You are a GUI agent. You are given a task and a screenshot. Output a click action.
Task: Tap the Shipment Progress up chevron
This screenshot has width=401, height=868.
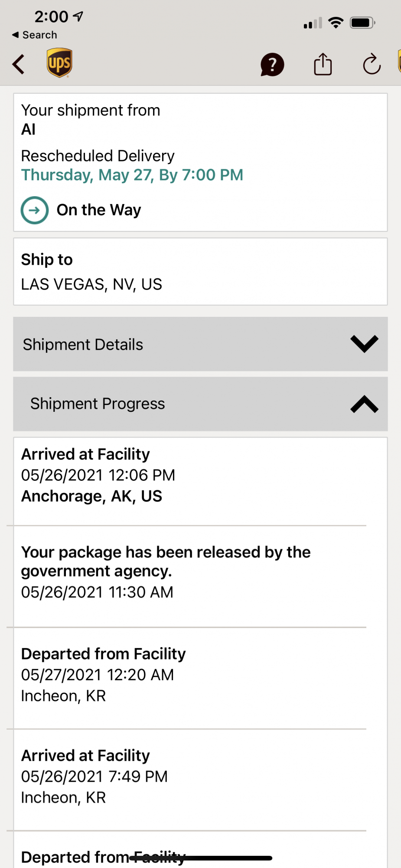[x=364, y=404]
